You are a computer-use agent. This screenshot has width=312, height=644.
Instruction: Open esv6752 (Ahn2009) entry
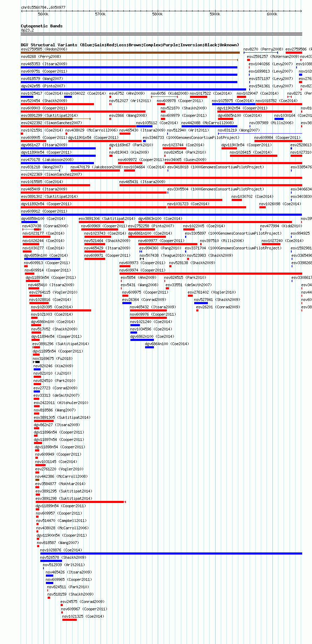pyautogui.click(x=110, y=97)
